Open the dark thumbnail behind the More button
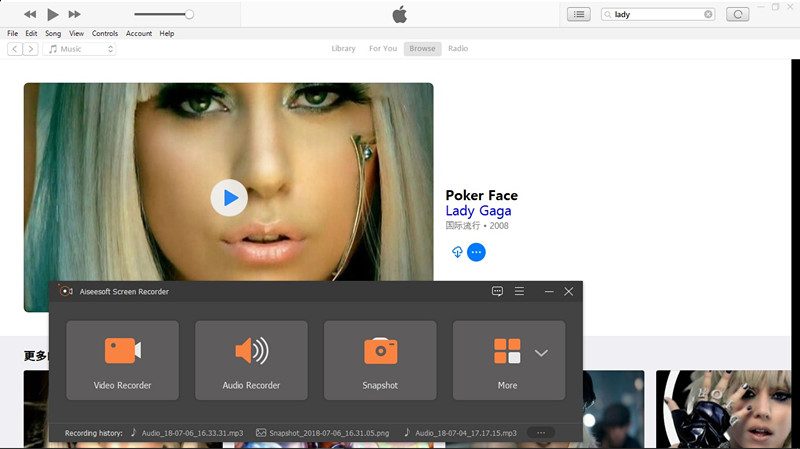 (613, 410)
